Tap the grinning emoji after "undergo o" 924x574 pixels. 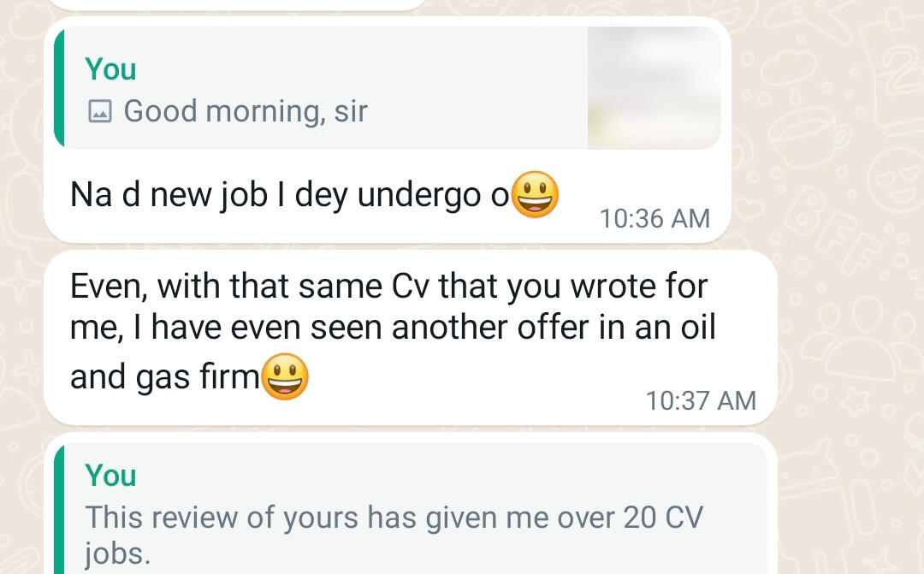click(535, 195)
